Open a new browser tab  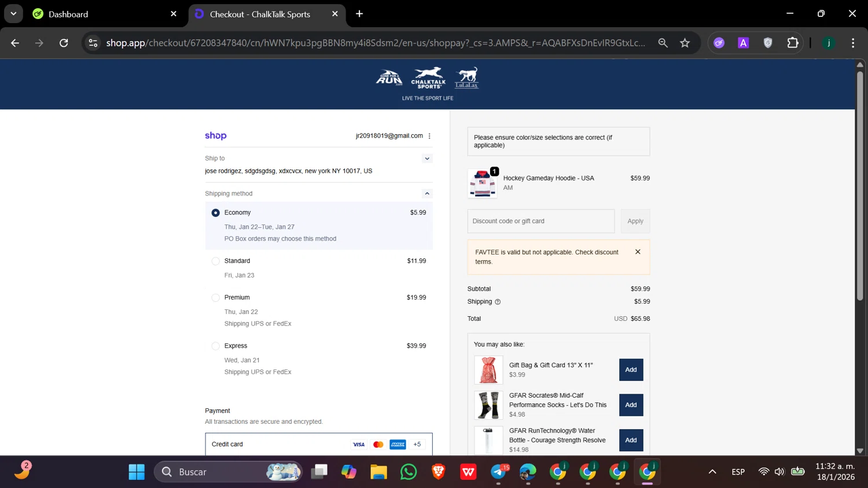point(359,14)
